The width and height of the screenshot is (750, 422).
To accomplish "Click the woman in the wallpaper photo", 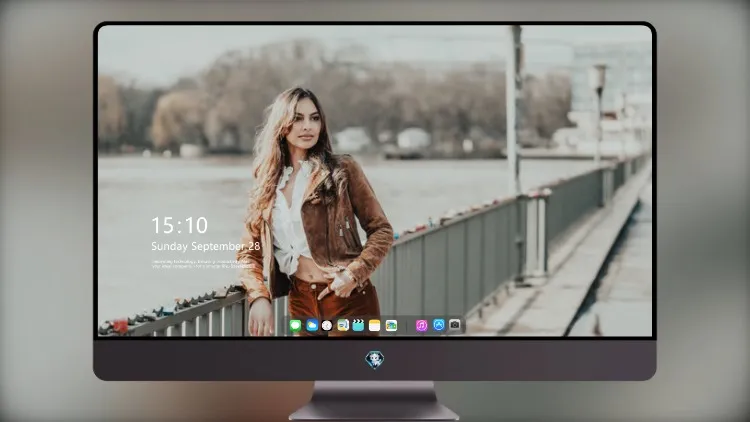I will tap(311, 211).
